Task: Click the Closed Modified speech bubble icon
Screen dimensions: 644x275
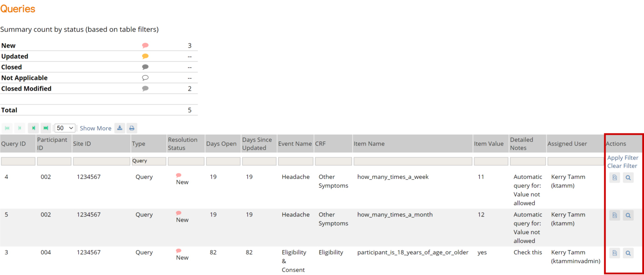Action: point(145,88)
